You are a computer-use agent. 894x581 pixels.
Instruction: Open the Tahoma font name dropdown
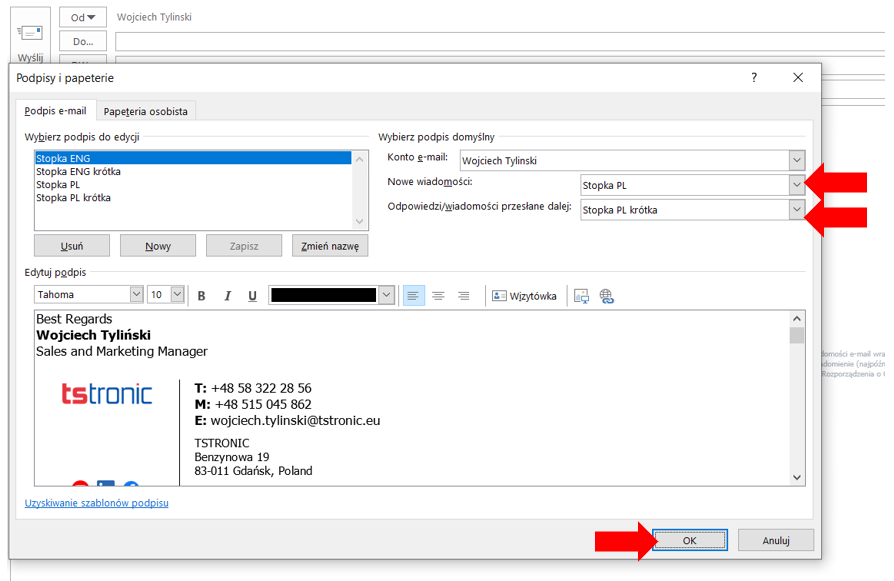(x=136, y=295)
